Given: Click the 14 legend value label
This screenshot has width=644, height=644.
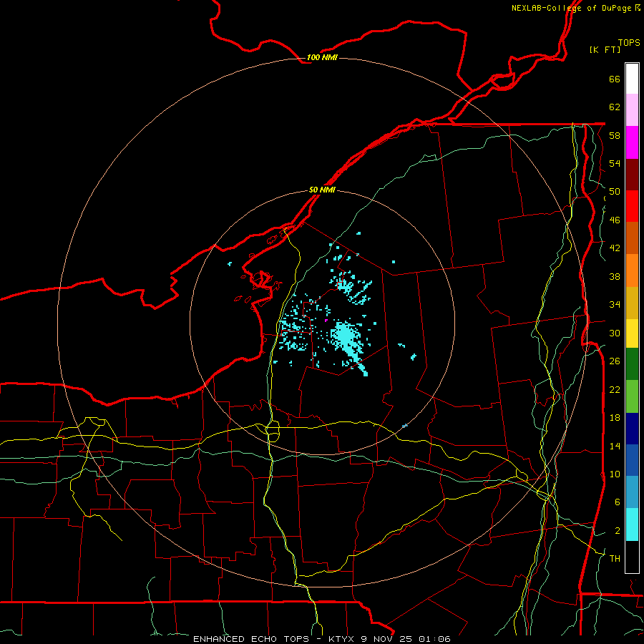Looking at the screenshot, I should click(x=615, y=446).
